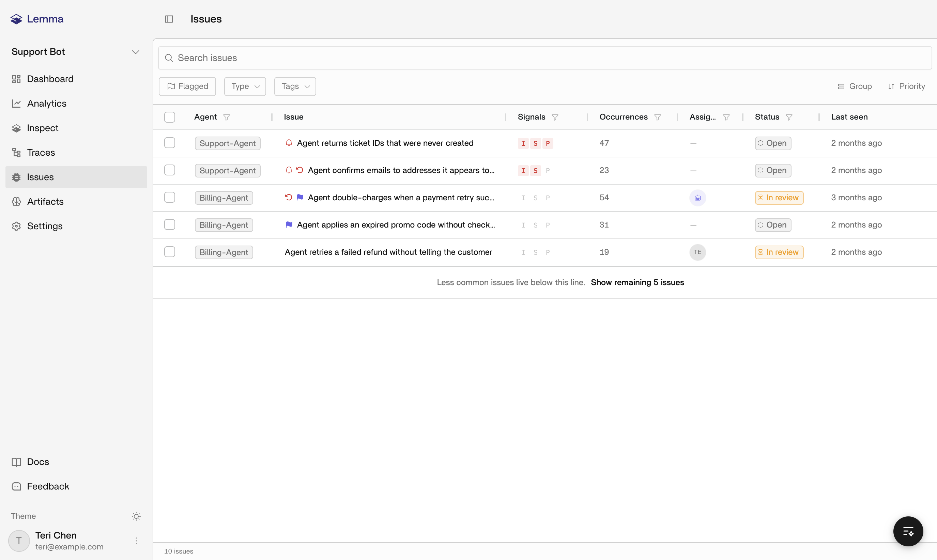
Task: Filter the Occurrences column
Action: click(x=657, y=118)
